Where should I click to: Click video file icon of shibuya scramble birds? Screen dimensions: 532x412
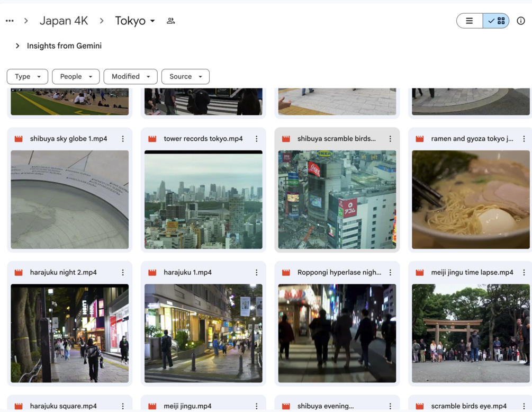pyautogui.click(x=286, y=139)
